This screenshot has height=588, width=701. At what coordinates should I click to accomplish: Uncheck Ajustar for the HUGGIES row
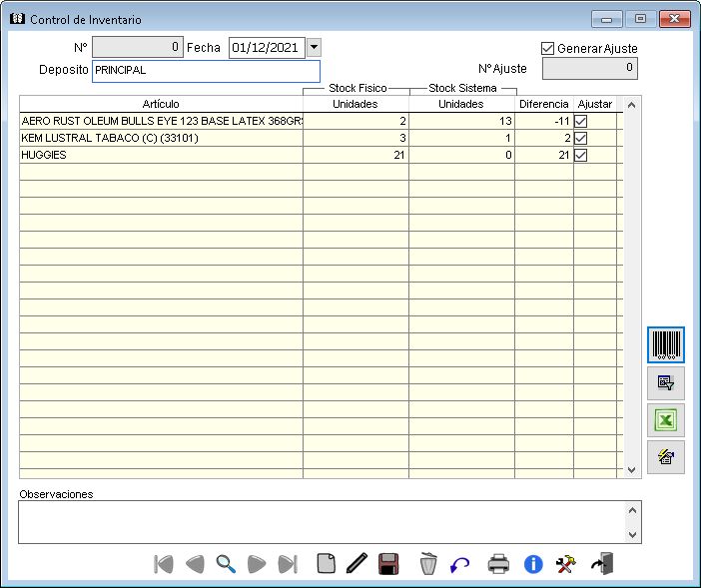point(581,155)
